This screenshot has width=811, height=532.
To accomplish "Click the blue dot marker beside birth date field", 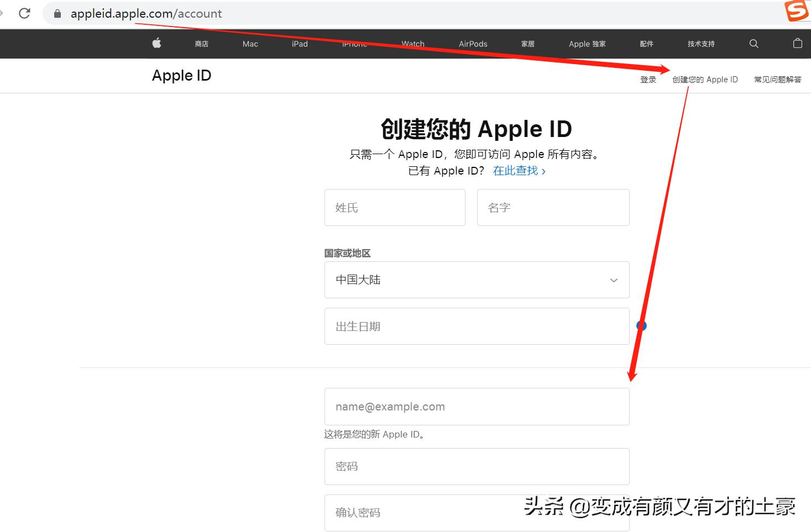I will click(641, 325).
